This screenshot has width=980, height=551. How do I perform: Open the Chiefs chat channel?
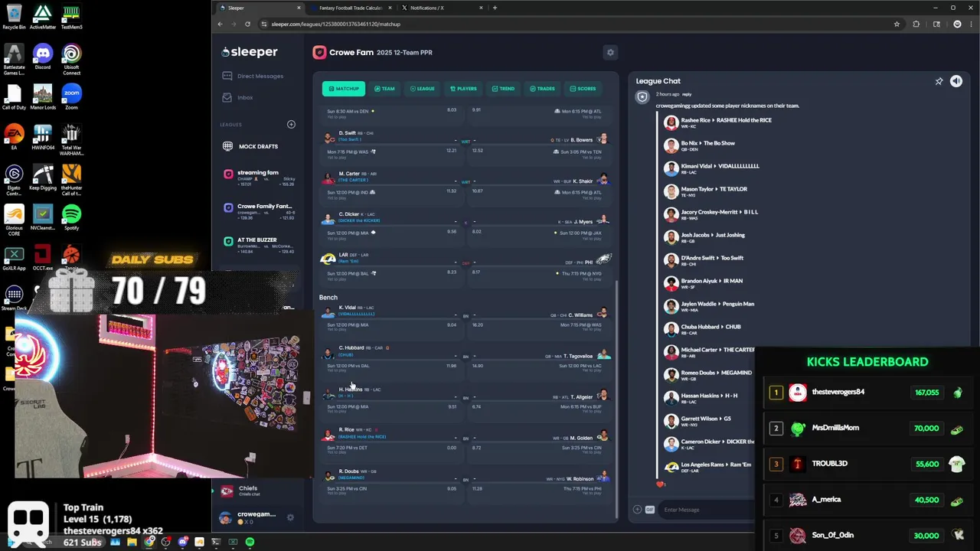point(247,491)
